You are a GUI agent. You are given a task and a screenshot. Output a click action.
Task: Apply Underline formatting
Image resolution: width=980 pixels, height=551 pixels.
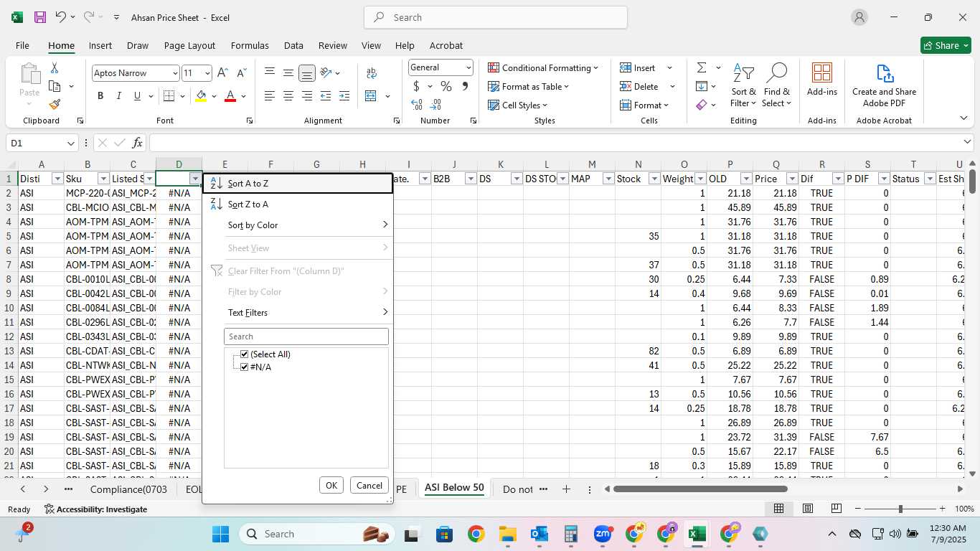[137, 96]
